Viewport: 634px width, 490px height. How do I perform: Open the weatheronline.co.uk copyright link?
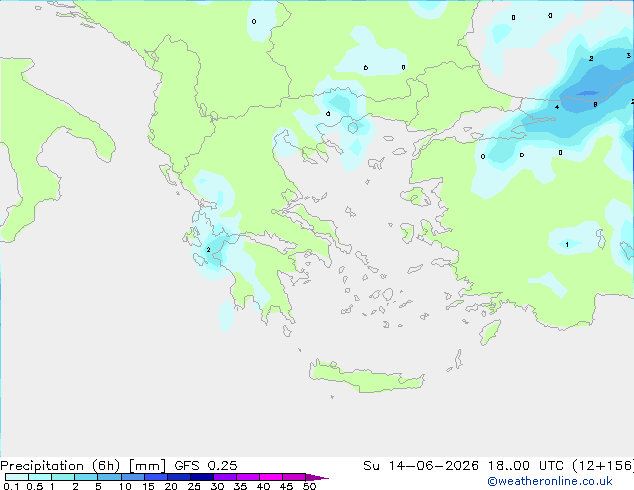click(550, 482)
